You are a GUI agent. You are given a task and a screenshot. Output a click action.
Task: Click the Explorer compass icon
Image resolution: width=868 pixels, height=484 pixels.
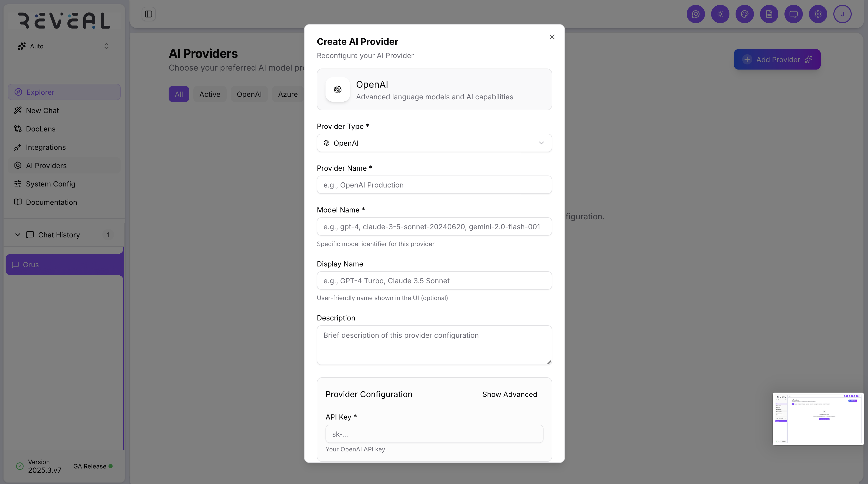[x=18, y=92]
